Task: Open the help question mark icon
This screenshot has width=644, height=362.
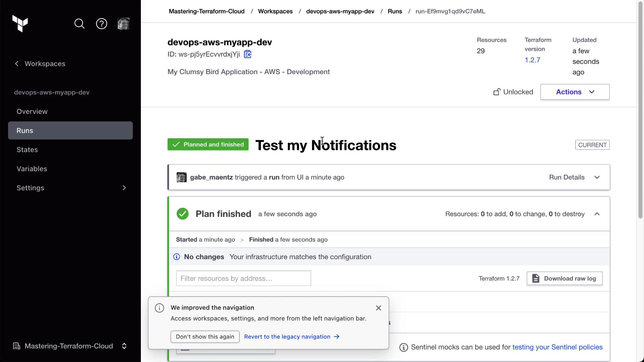Action: coord(102,24)
